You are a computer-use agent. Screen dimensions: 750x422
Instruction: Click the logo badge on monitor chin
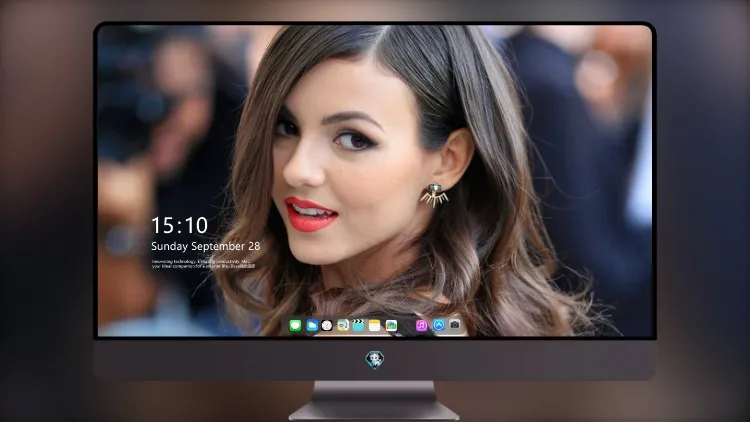(x=375, y=360)
